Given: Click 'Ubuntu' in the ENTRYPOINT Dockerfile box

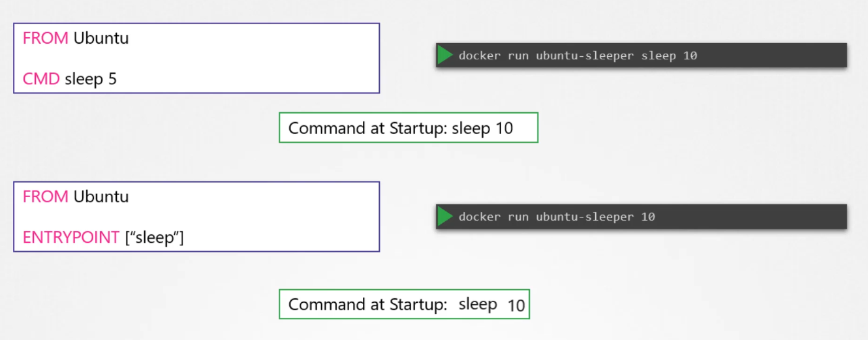Looking at the screenshot, I should pos(101,197).
